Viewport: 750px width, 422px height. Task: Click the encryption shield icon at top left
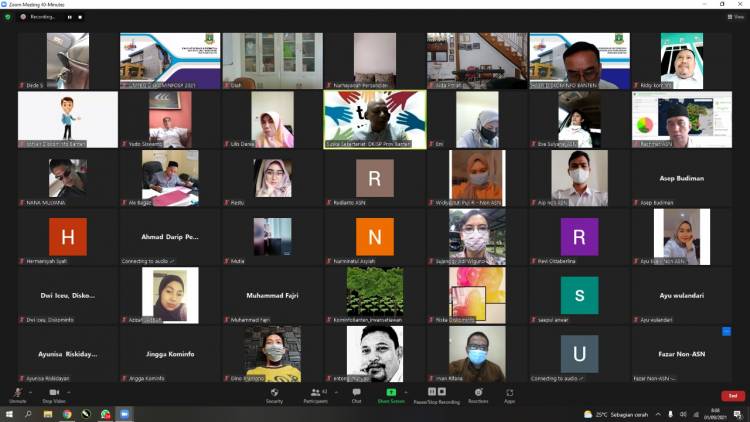point(9,17)
